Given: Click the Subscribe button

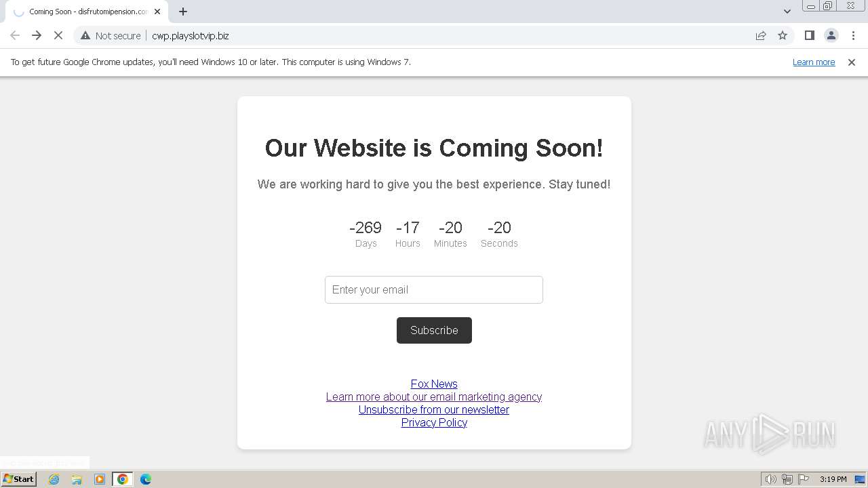Looking at the screenshot, I should tap(434, 330).
